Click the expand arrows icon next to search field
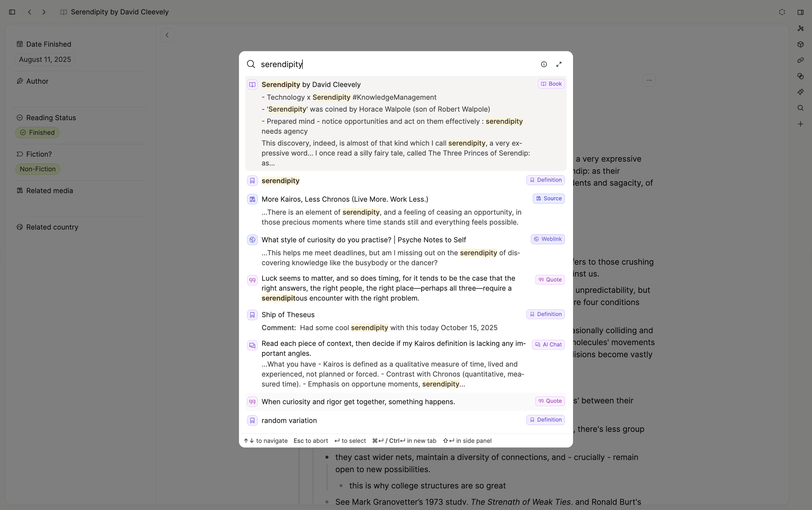This screenshot has width=812, height=510. (559, 64)
